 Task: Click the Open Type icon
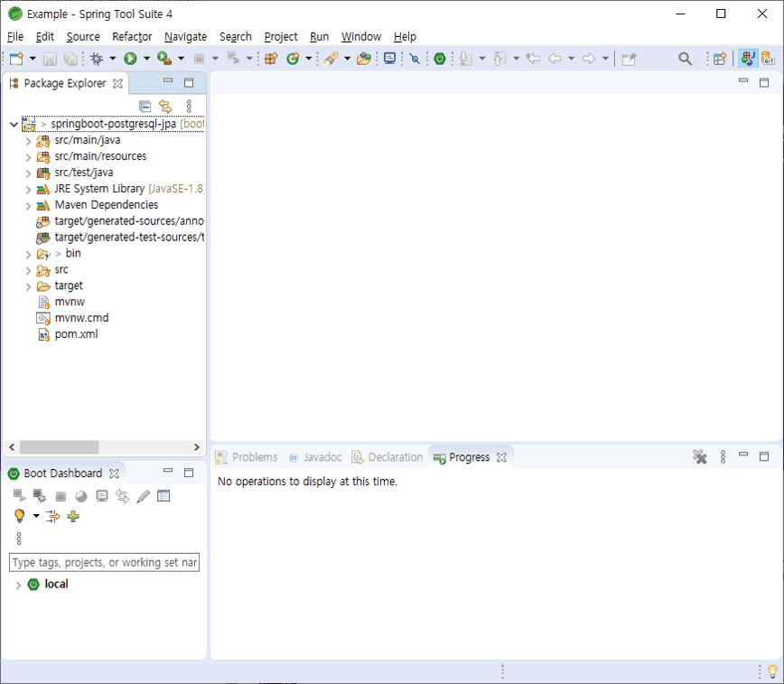[331, 59]
